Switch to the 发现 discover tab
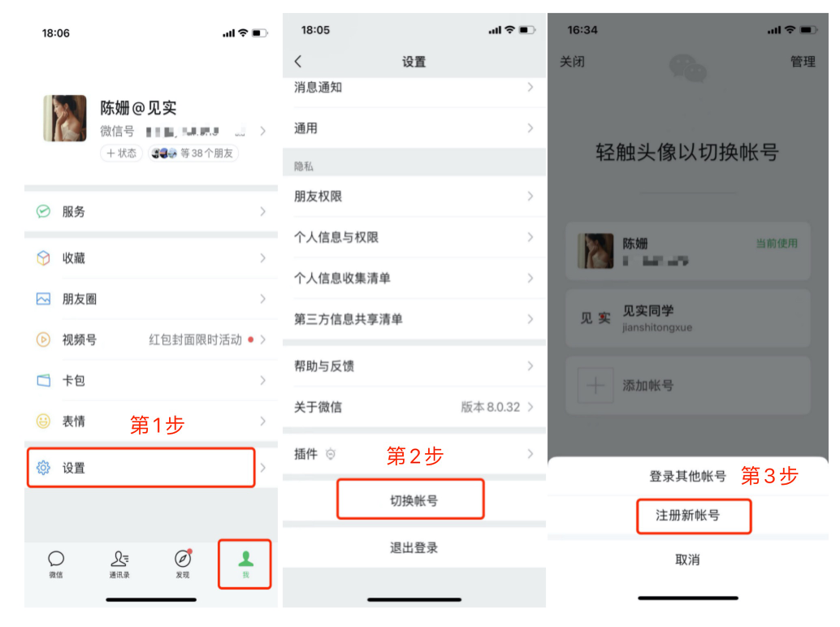 183,564
